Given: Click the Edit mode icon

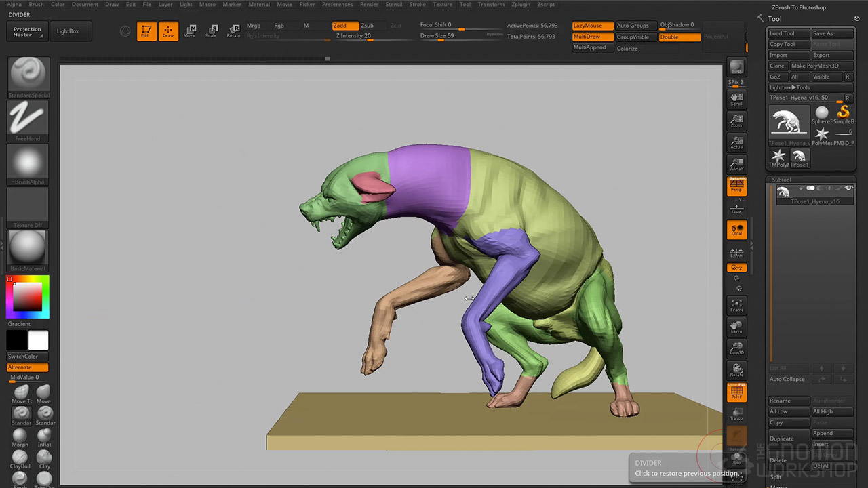Looking at the screenshot, I should coord(146,31).
